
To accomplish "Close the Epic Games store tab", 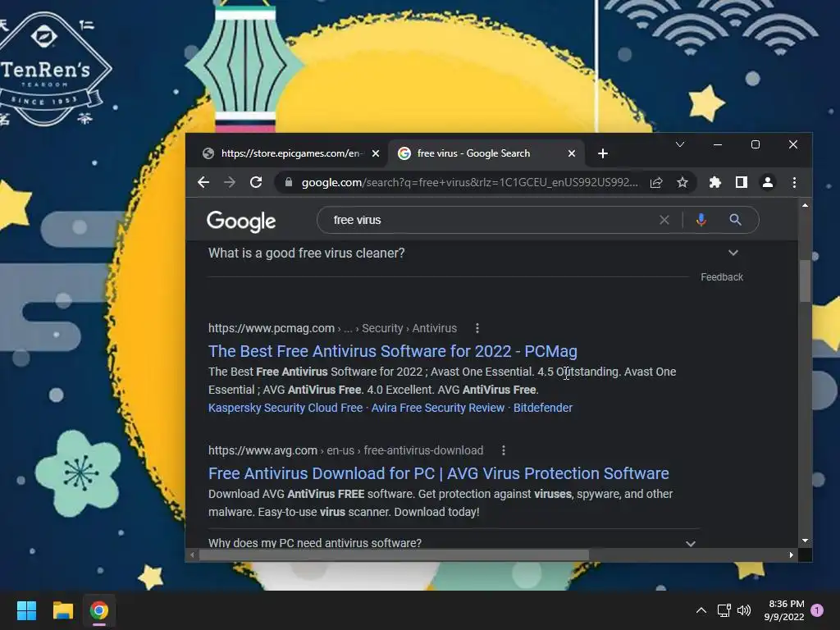I will [x=376, y=153].
